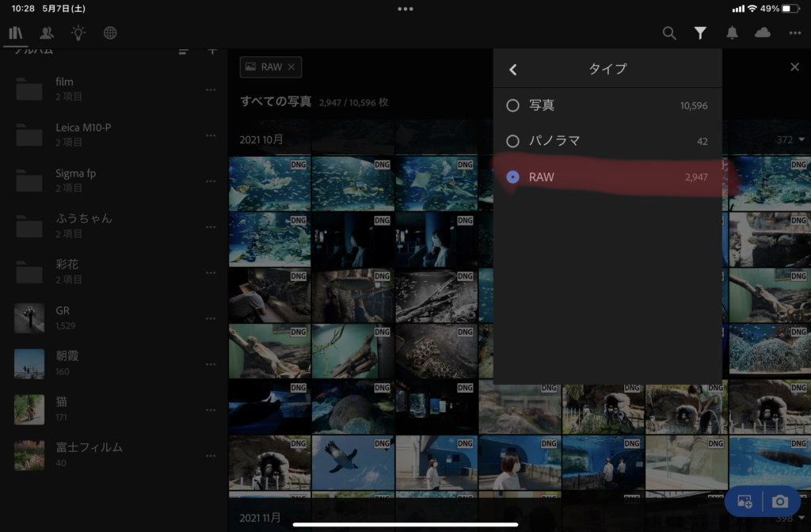Toggle the filter funnel icon
Viewport: 811px width, 532px height.
click(700, 33)
